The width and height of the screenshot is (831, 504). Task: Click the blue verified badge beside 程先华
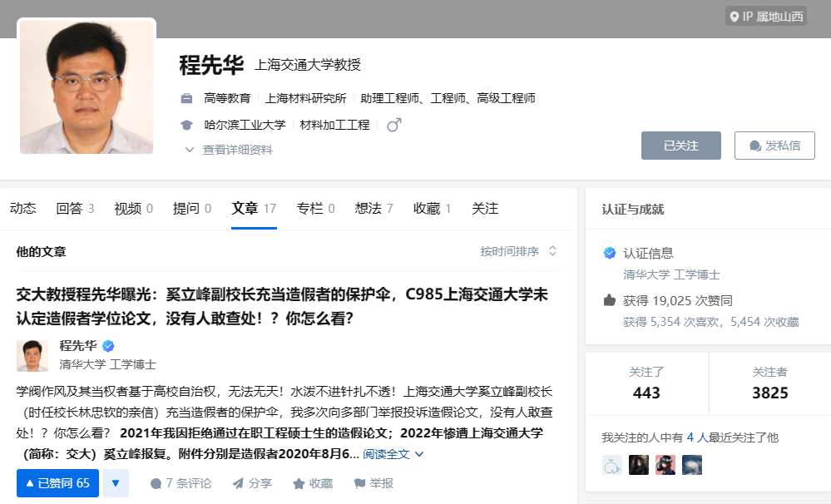107,345
